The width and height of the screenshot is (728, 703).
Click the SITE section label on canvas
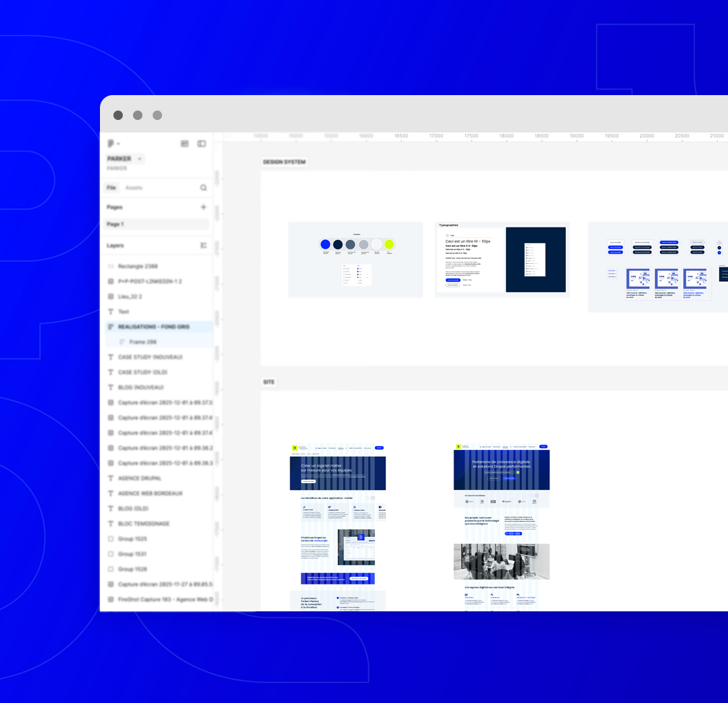(269, 382)
